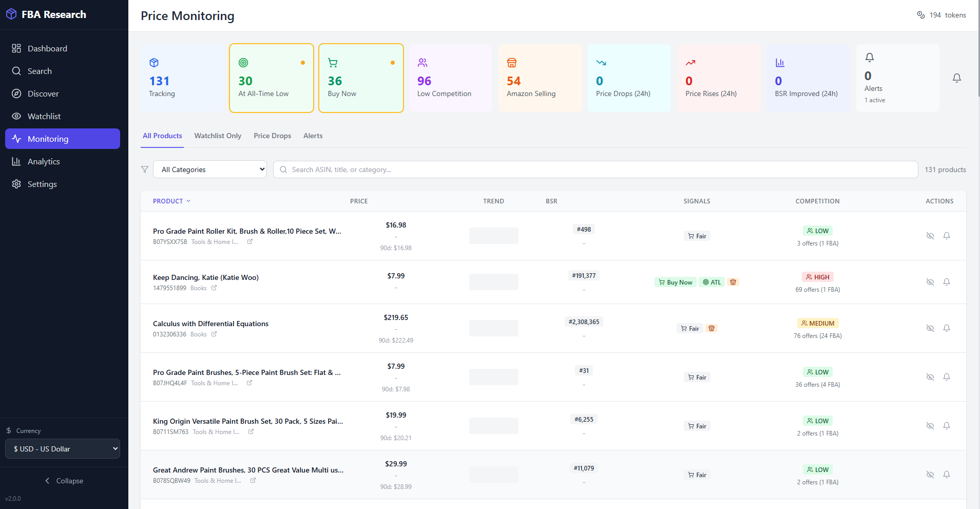Viewport: 980px width, 509px height.
Task: Click the notification bell beside the Alerts card
Action: [x=956, y=78]
